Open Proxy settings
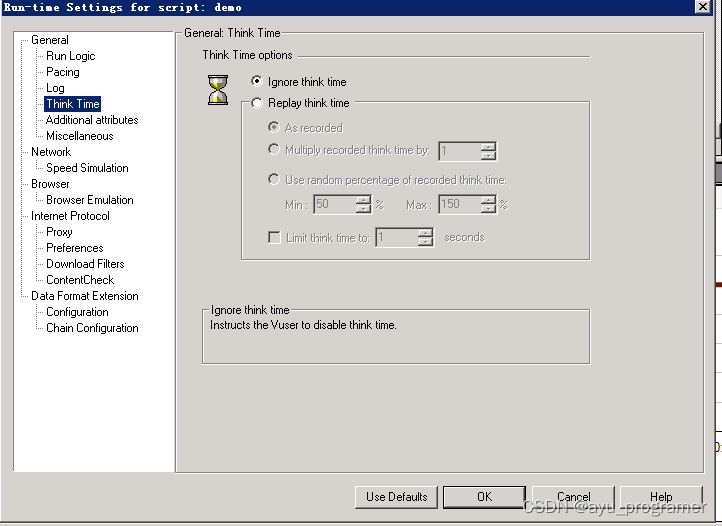The height and width of the screenshot is (526, 722). [59, 232]
